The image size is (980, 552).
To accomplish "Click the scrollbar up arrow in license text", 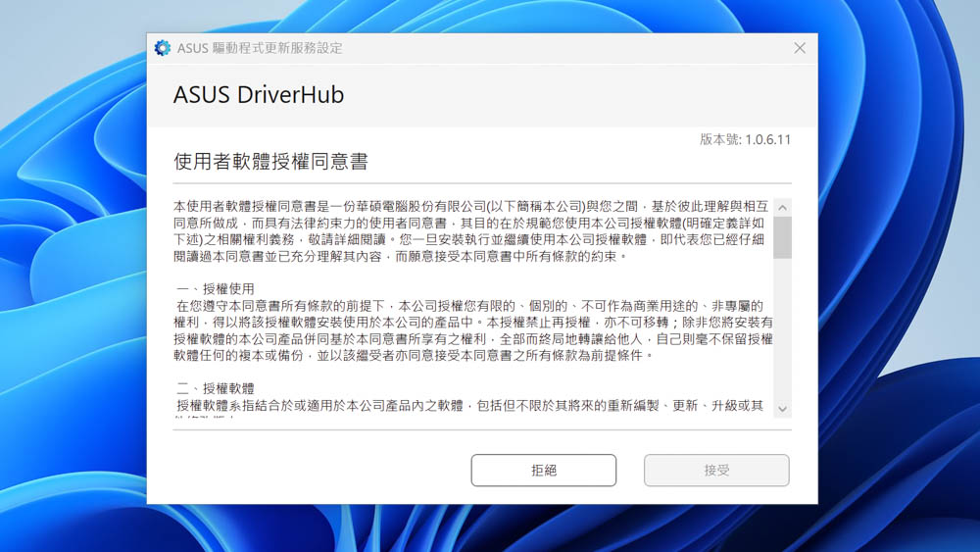I will click(x=782, y=208).
